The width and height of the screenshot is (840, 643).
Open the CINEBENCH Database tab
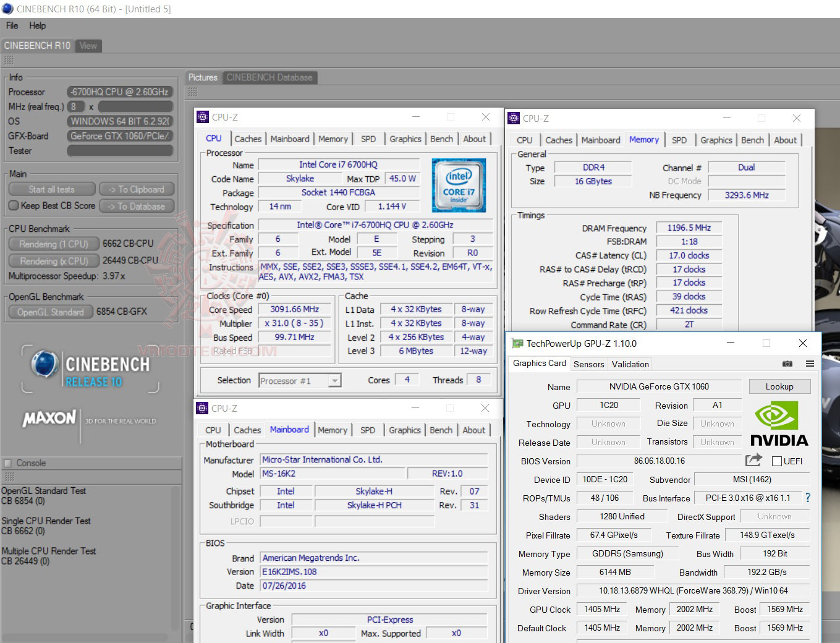tap(269, 77)
